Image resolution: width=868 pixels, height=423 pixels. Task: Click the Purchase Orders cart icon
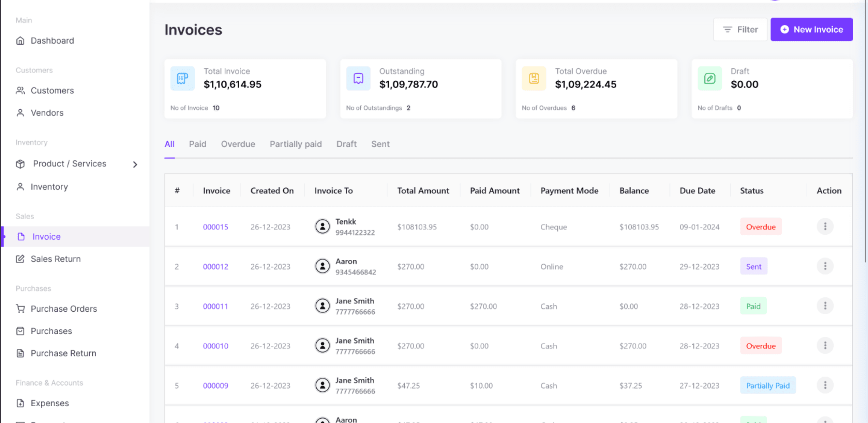[x=20, y=309]
